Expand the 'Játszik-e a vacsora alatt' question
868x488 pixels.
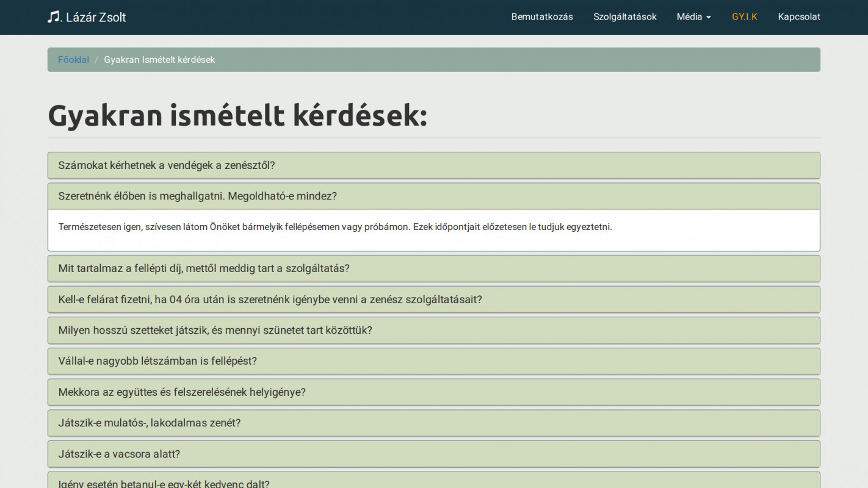119,454
